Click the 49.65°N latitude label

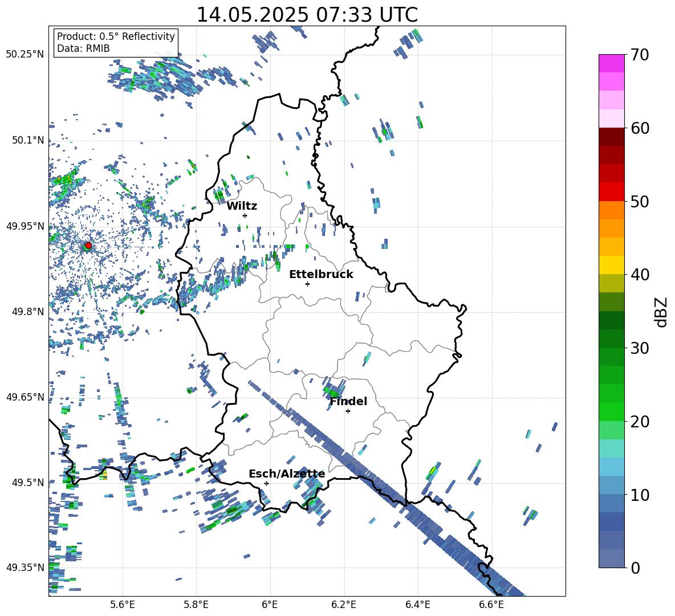pyautogui.click(x=25, y=397)
